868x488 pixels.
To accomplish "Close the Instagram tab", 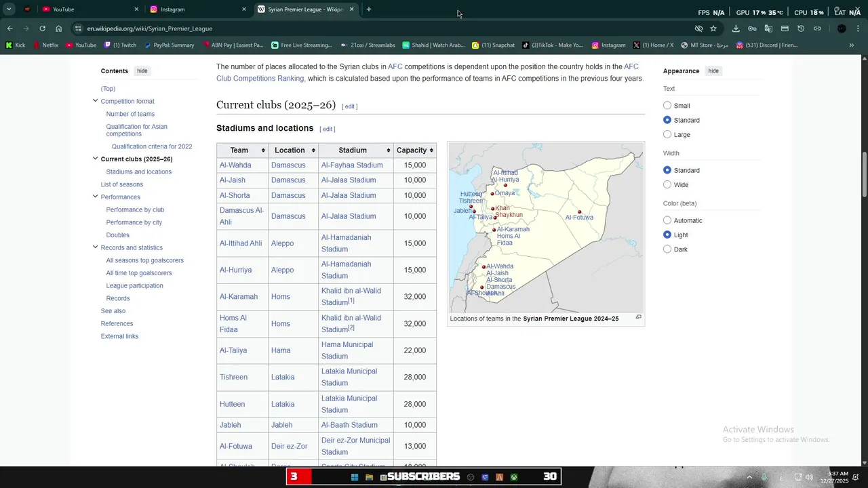I will pos(244,9).
